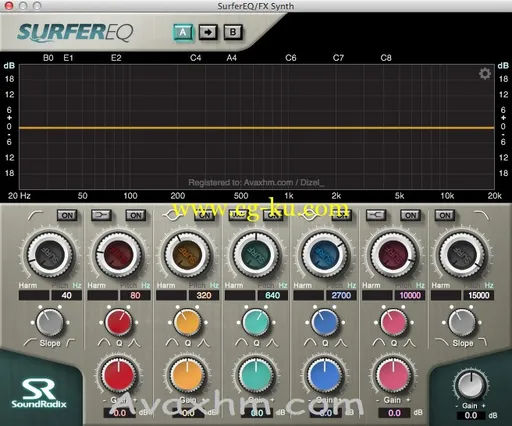Click the pink Q knob
Screen dimensions: 512x426
pos(394,322)
